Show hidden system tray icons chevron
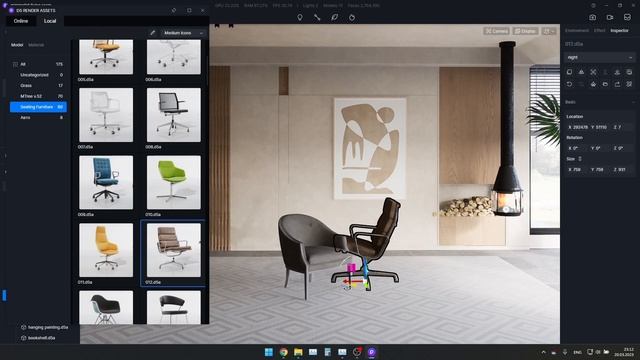Screen dimensions: 640x360 (543, 352)
